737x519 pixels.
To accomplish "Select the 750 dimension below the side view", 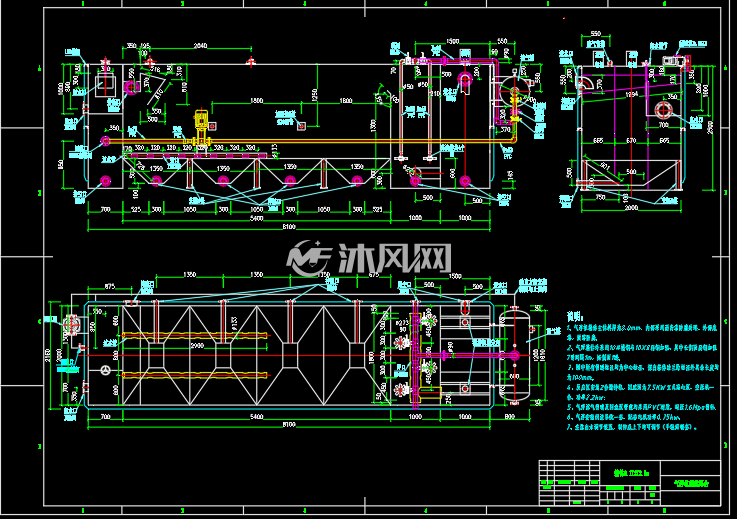I will click(x=600, y=197).
